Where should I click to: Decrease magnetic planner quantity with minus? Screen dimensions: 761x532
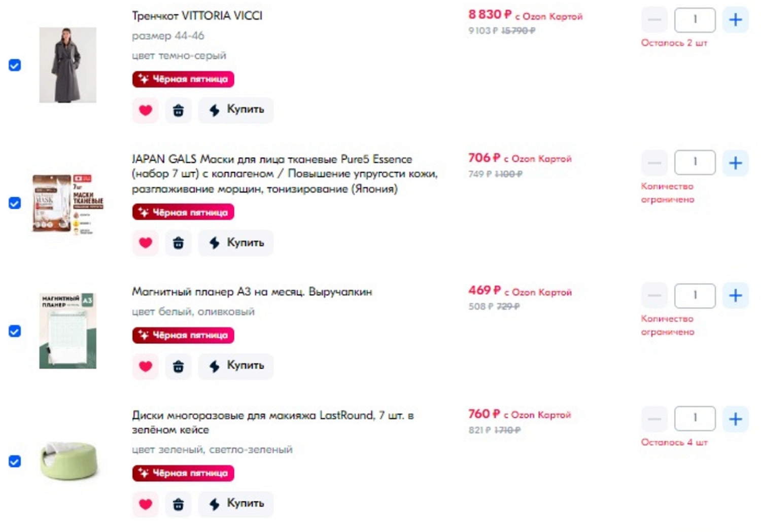point(654,296)
